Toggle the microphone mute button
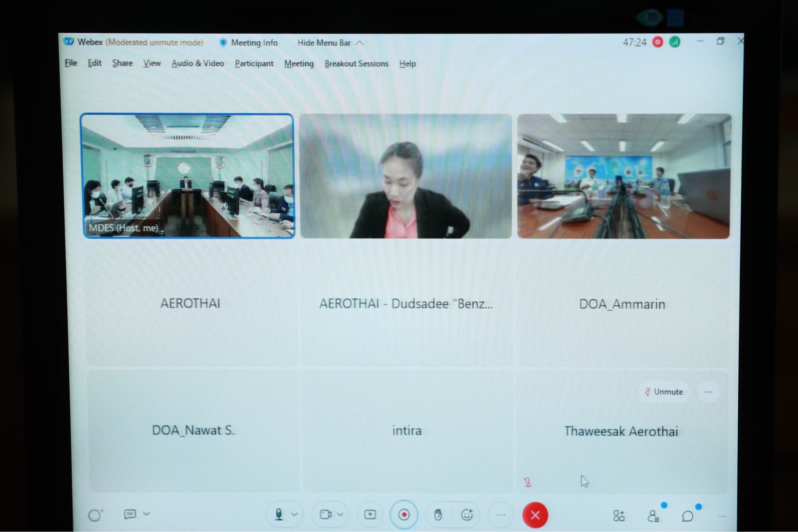Viewport: 798px width, 532px height. (279, 514)
